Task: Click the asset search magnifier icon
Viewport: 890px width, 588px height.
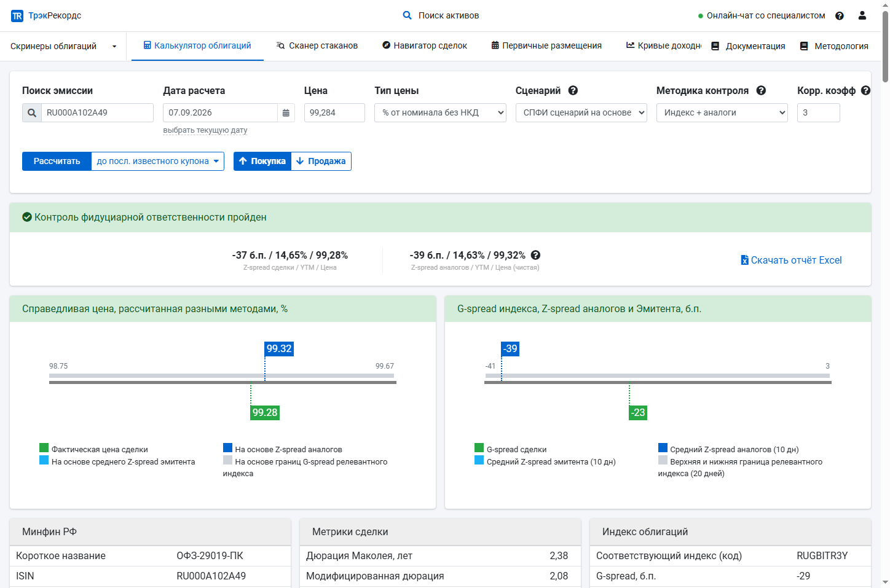Action: [407, 15]
